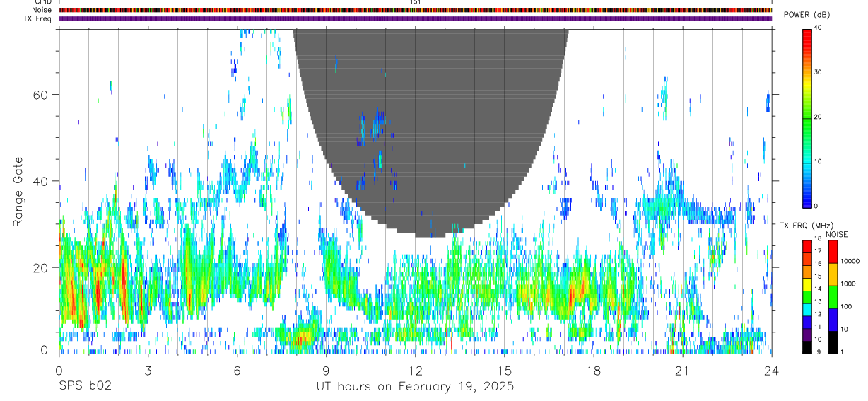Click the red top swatch of TX FRQ bar

click(x=807, y=246)
